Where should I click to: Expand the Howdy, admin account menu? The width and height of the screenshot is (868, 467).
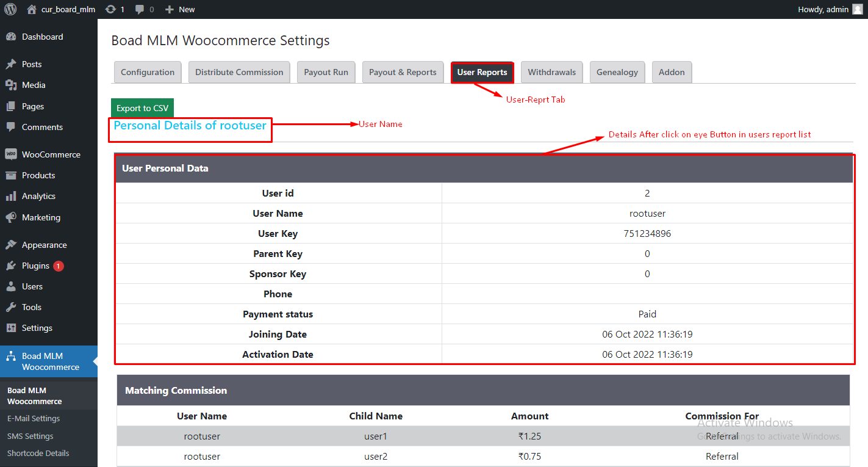tap(823, 9)
